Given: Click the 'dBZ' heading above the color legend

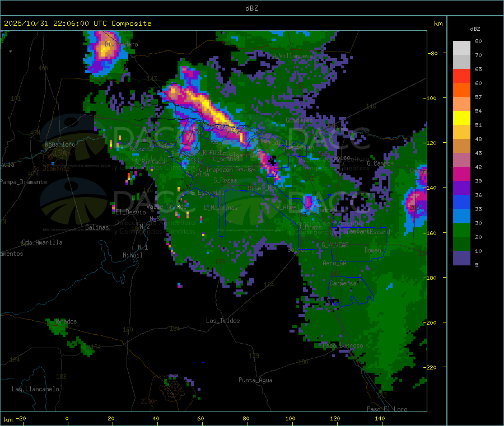Looking at the screenshot, I should [x=475, y=29].
